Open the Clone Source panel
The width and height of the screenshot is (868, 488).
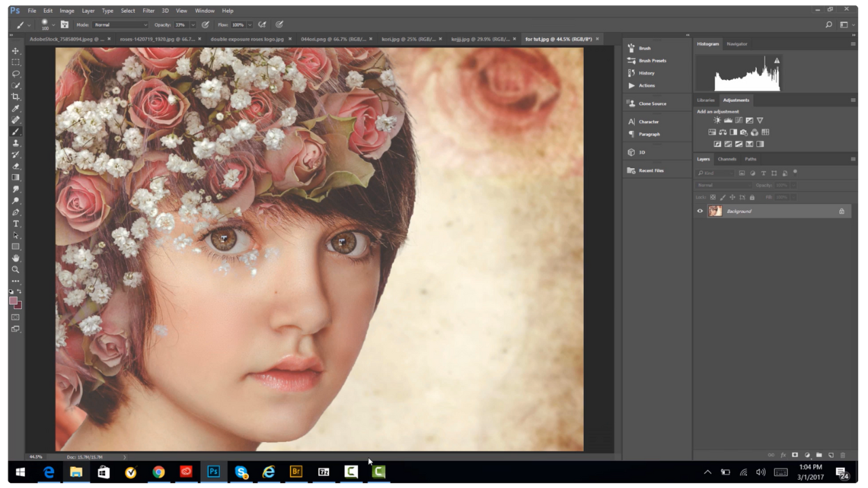[652, 104]
